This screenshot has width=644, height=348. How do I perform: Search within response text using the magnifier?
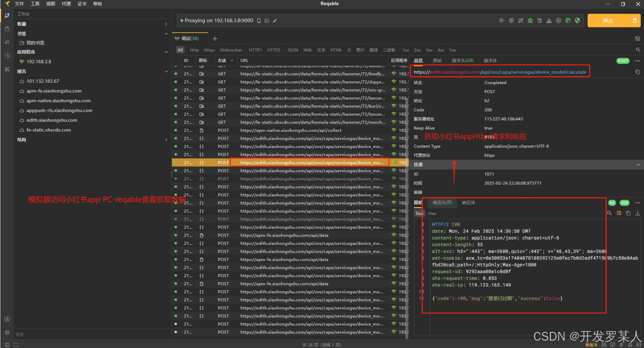click(609, 213)
